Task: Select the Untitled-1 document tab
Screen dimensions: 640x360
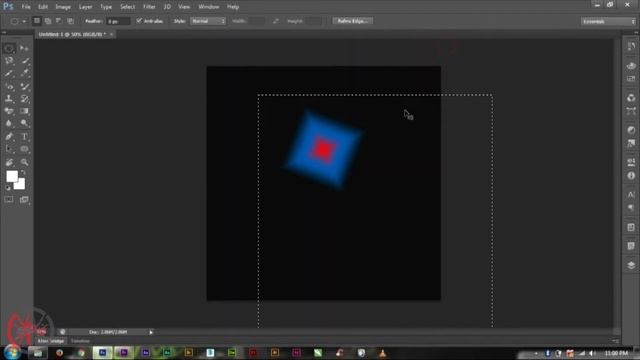Action: [x=72, y=34]
